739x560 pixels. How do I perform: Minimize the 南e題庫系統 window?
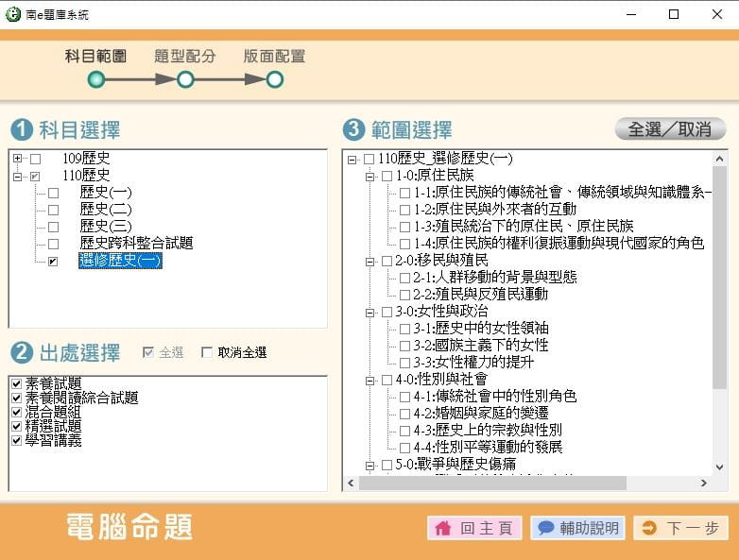tap(631, 14)
